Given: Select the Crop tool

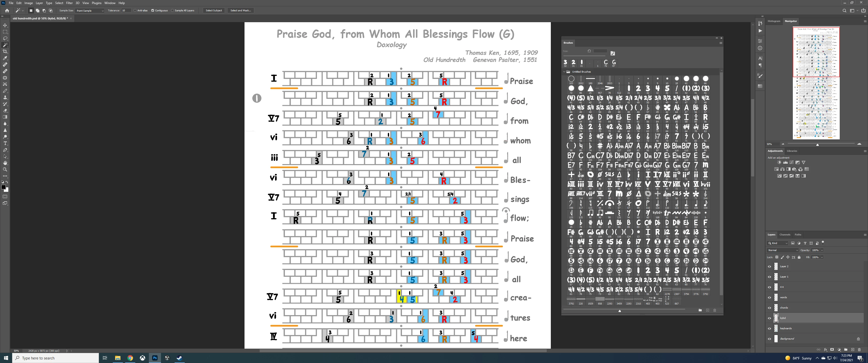Looking at the screenshot, I should [x=5, y=51].
